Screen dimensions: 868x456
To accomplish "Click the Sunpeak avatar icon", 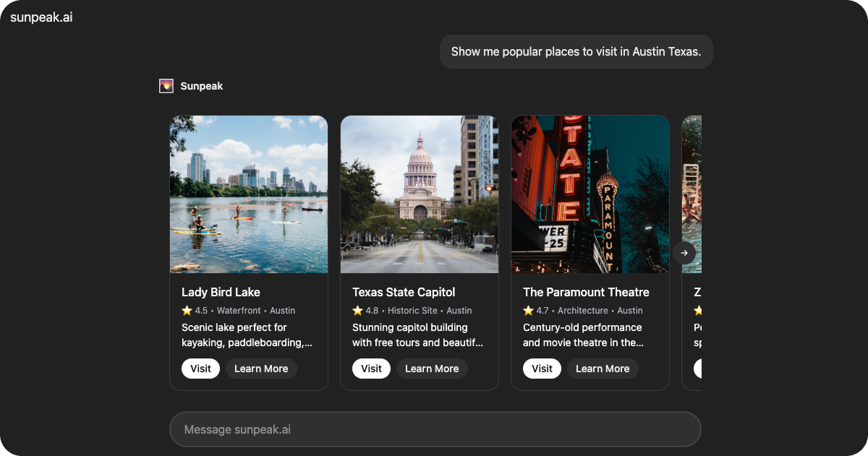I will (166, 86).
